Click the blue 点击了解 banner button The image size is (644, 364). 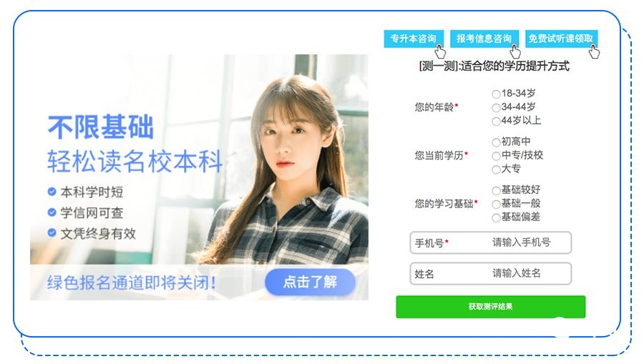point(310,282)
